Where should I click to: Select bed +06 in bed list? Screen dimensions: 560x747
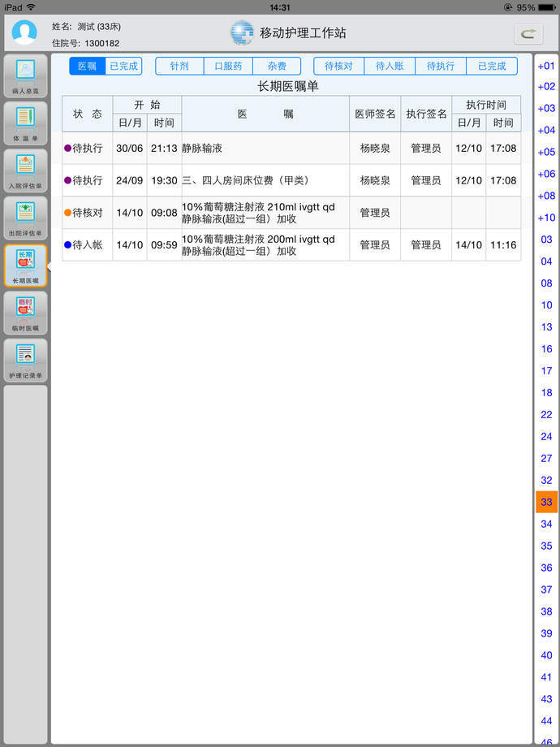(x=547, y=174)
